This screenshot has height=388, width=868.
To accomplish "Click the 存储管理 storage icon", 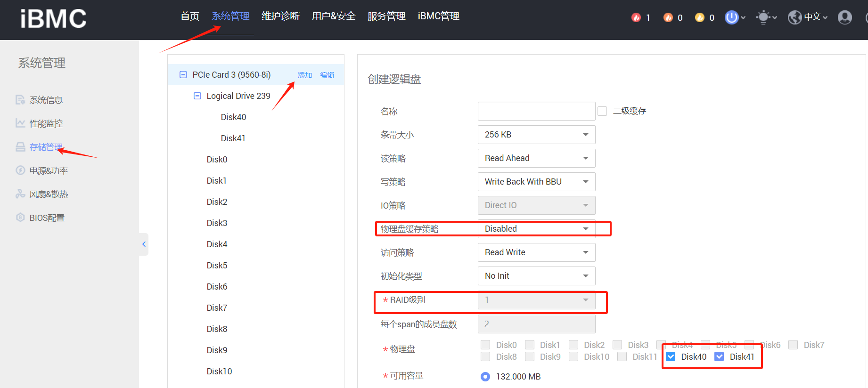I will point(20,147).
